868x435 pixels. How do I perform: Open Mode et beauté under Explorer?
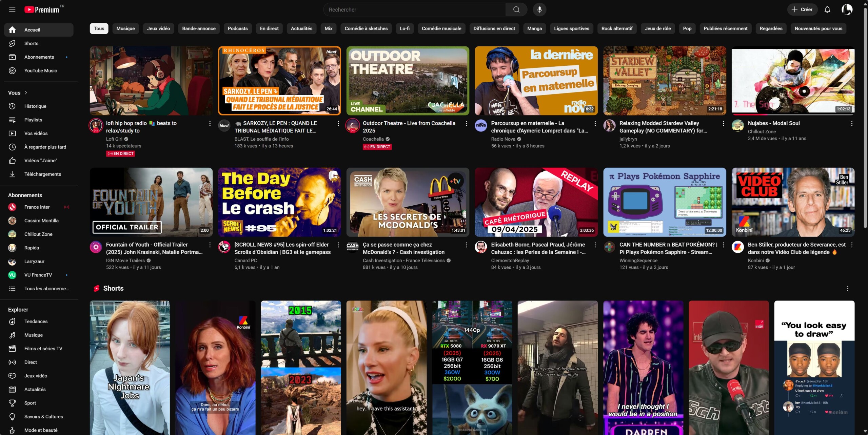click(39, 430)
